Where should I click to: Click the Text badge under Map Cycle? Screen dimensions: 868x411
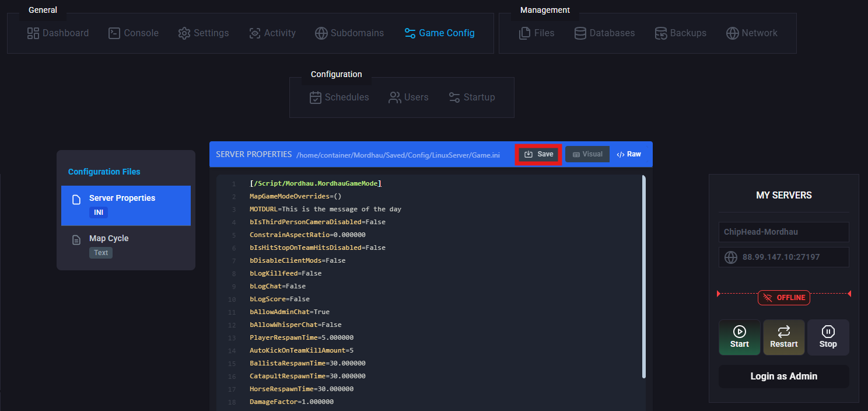[101, 253]
